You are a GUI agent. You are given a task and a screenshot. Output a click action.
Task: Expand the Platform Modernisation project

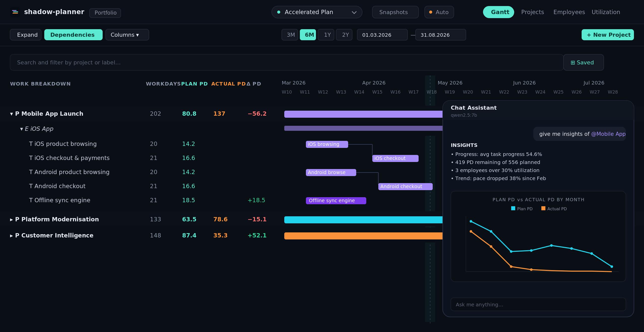[11, 220]
